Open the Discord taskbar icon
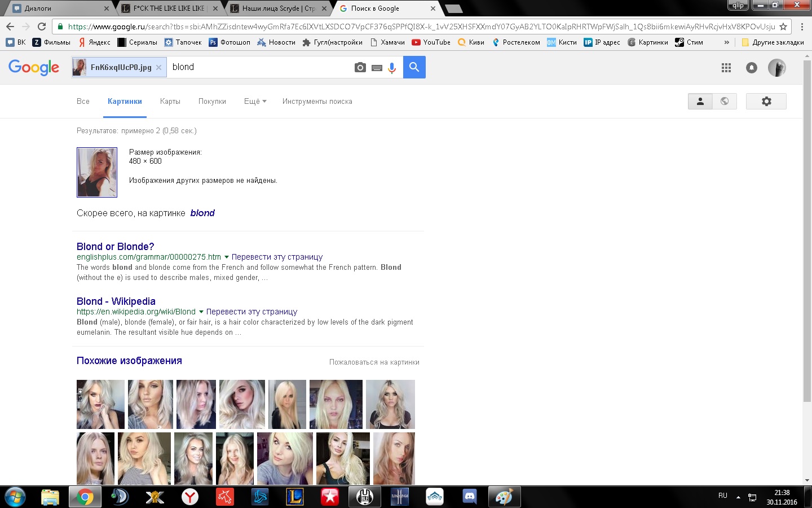This screenshot has width=812, height=508. click(x=469, y=497)
